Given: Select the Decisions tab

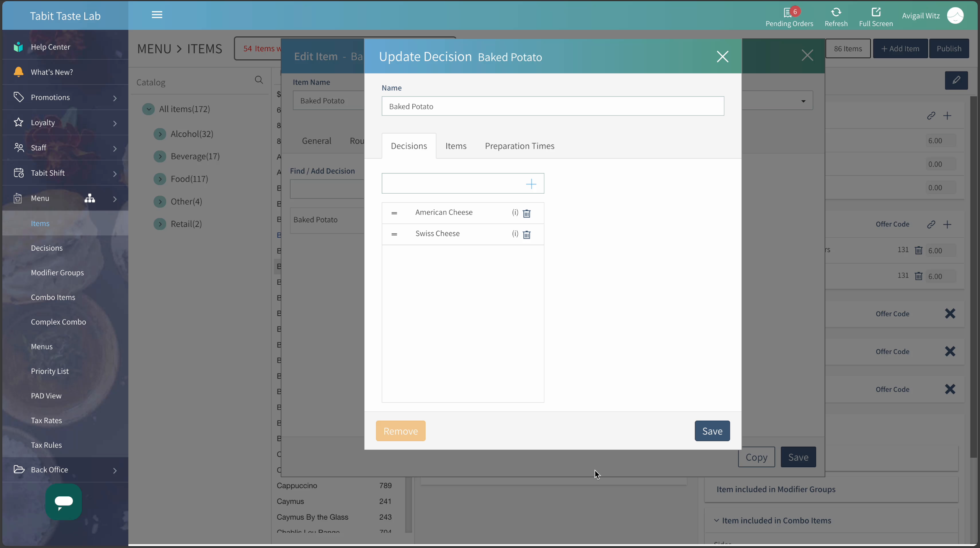Looking at the screenshot, I should (x=409, y=146).
